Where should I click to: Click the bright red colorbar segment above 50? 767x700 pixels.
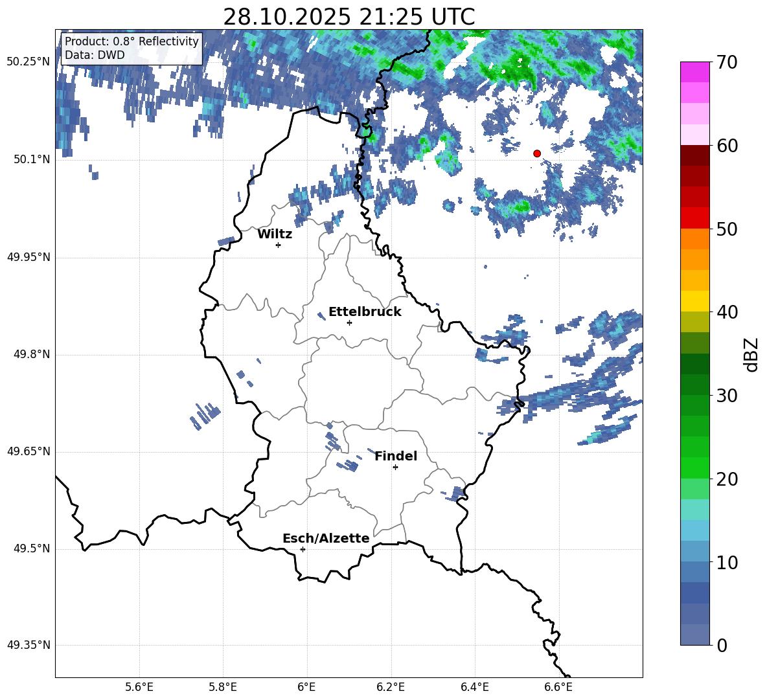(695, 218)
